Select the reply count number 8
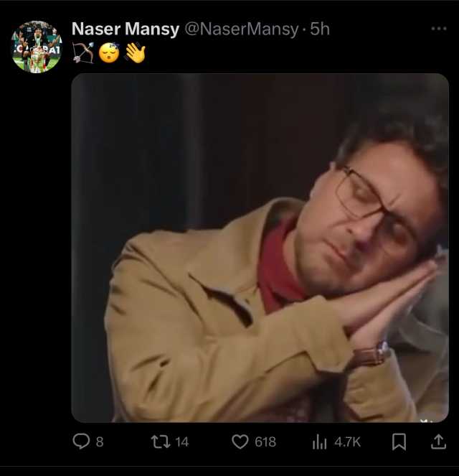The image size is (459, 476). tap(100, 442)
